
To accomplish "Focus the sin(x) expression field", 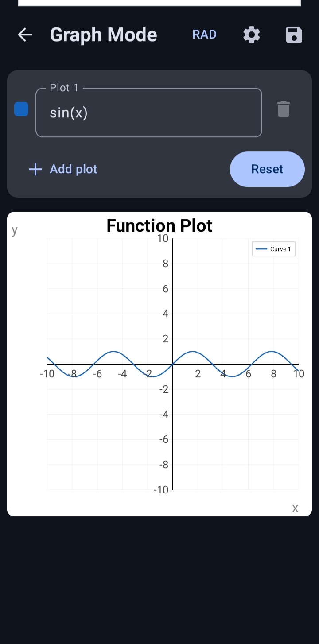I will [149, 113].
